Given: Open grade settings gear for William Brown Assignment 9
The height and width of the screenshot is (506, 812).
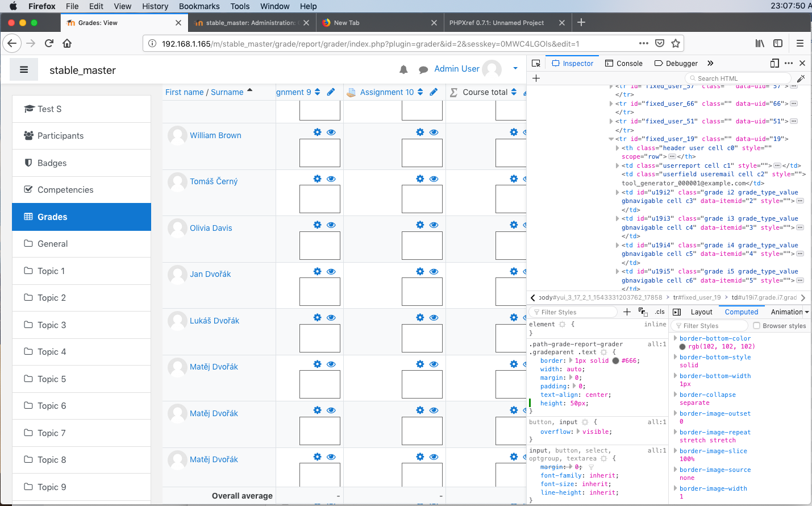Looking at the screenshot, I should click(x=318, y=132).
